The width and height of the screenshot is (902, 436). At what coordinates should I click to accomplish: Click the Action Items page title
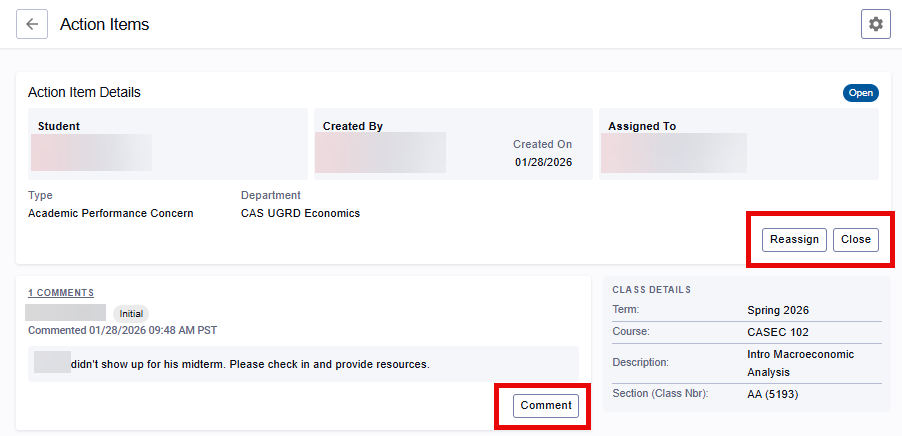(x=104, y=24)
